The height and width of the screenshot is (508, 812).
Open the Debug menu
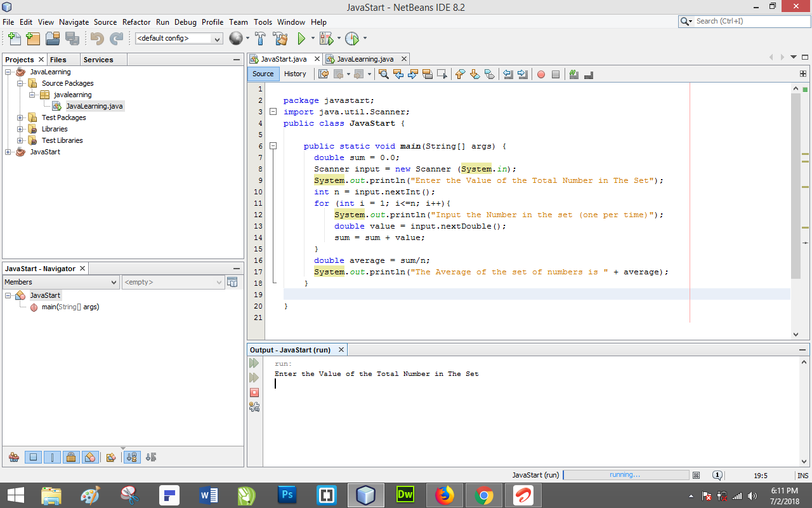pyautogui.click(x=185, y=22)
